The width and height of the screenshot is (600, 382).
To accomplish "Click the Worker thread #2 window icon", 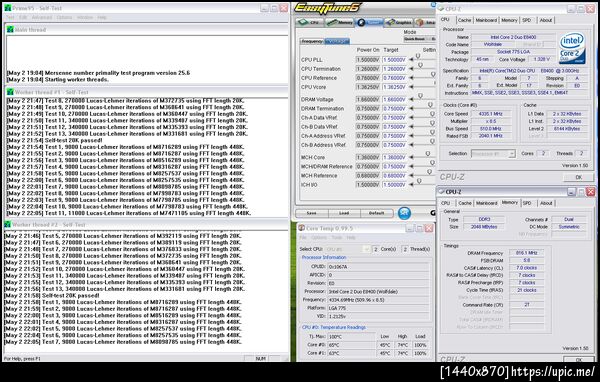I will (8, 225).
